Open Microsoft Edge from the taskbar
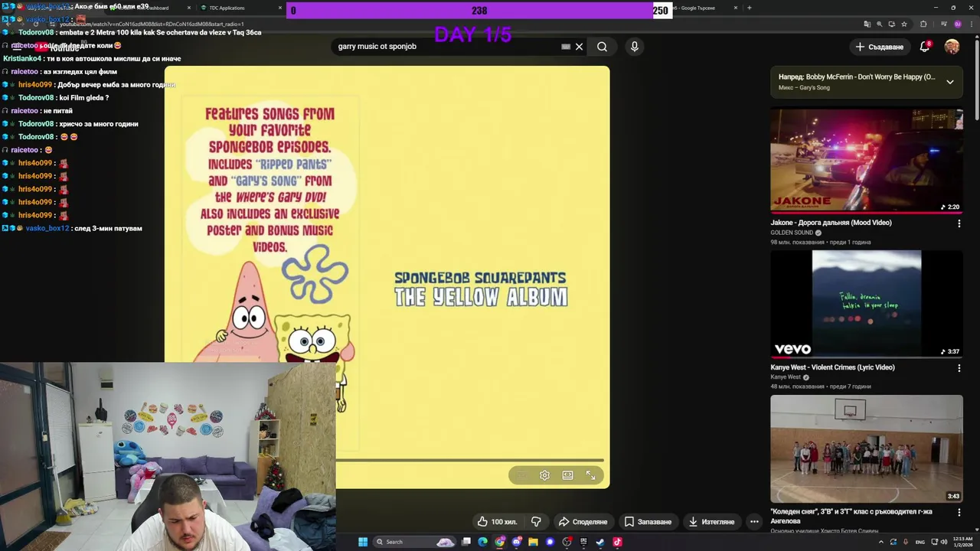This screenshot has height=551, width=980. point(482,542)
